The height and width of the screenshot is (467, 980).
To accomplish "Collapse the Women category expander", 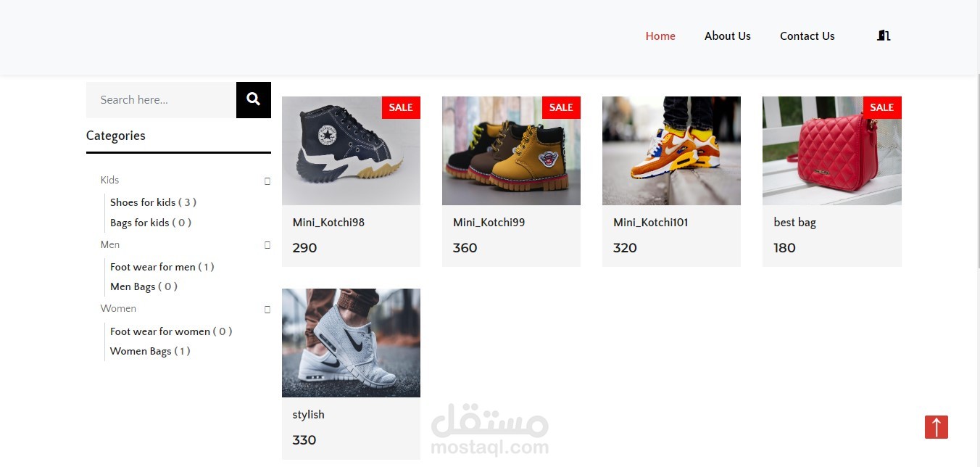I will (x=267, y=309).
